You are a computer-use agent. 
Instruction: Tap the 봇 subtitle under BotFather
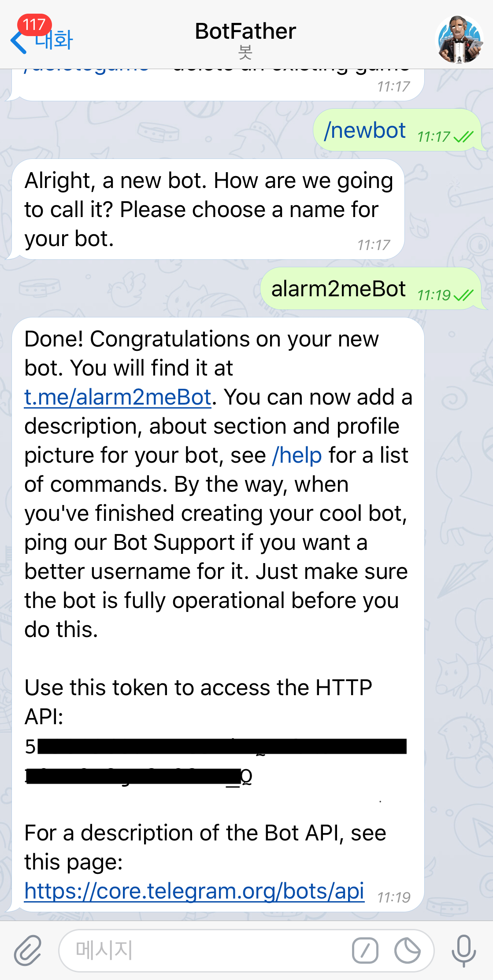coord(245,53)
